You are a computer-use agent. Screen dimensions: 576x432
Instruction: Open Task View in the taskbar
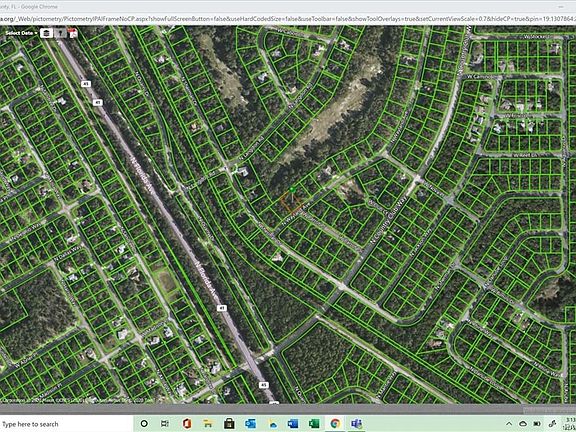tap(165, 424)
